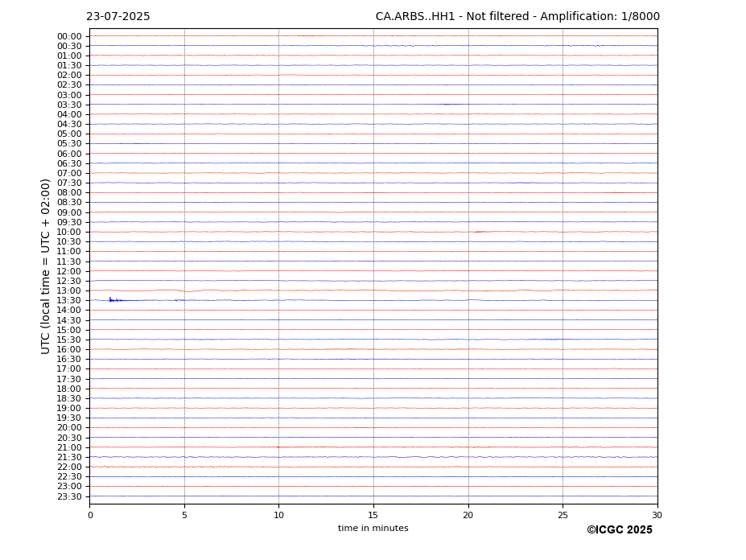This screenshot has height=560, width=746.
Task: Click the 14:00 time row label
Action: click(69, 311)
